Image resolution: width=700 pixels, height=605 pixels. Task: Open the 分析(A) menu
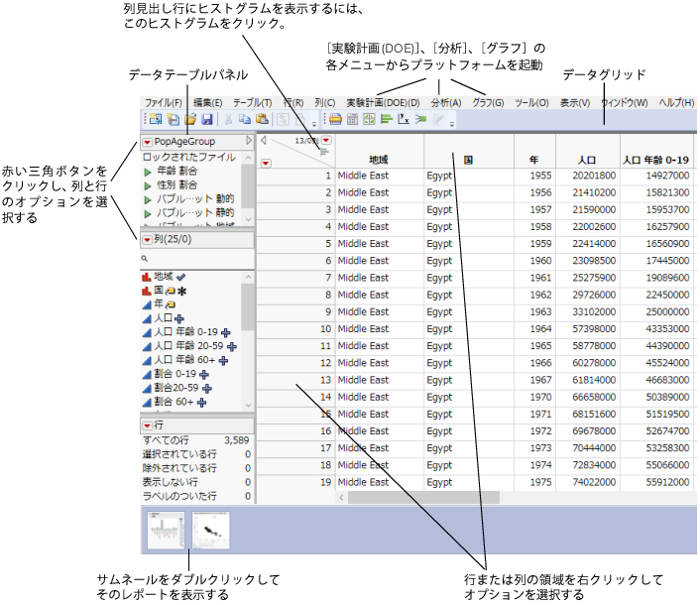click(x=445, y=102)
